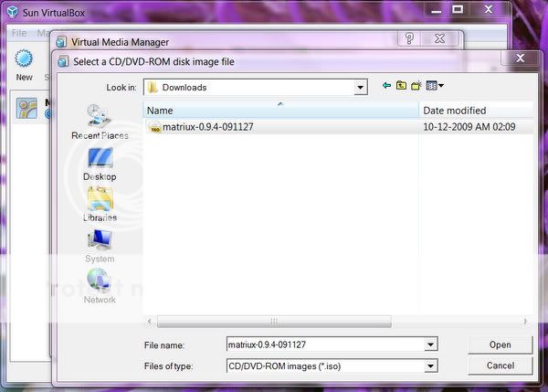Click the file dialog title bar icon
This screenshot has width=548, height=392.
(63, 61)
